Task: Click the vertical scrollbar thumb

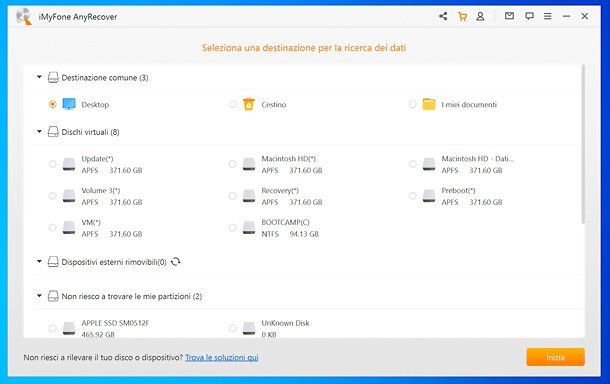Action: (x=583, y=144)
